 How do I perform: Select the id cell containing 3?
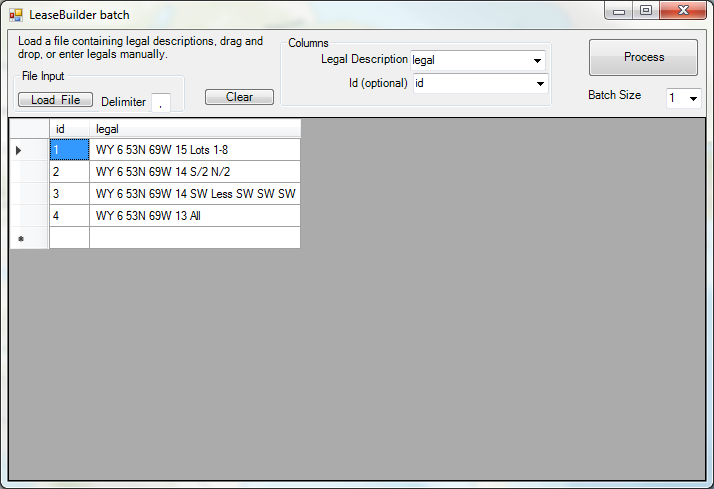[x=69, y=194]
